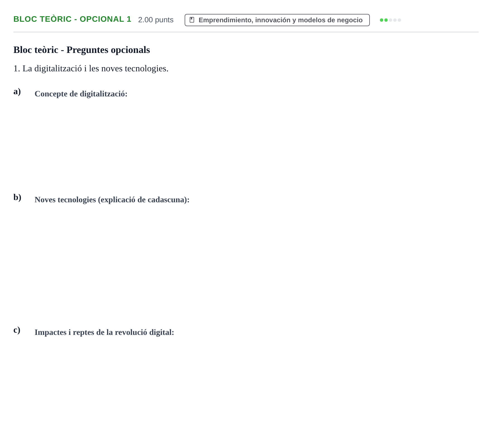Click the 'a)' item label
Viewport: 492px width, 448px height.
click(x=17, y=91)
